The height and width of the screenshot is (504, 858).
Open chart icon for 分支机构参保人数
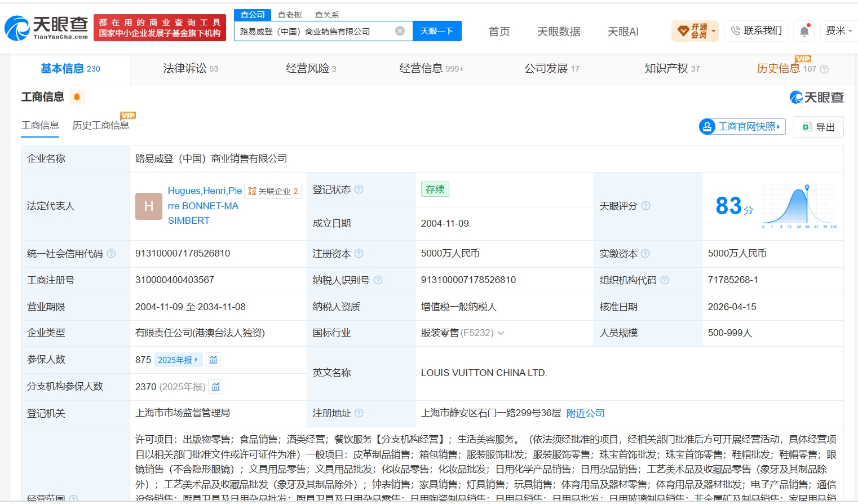point(216,387)
